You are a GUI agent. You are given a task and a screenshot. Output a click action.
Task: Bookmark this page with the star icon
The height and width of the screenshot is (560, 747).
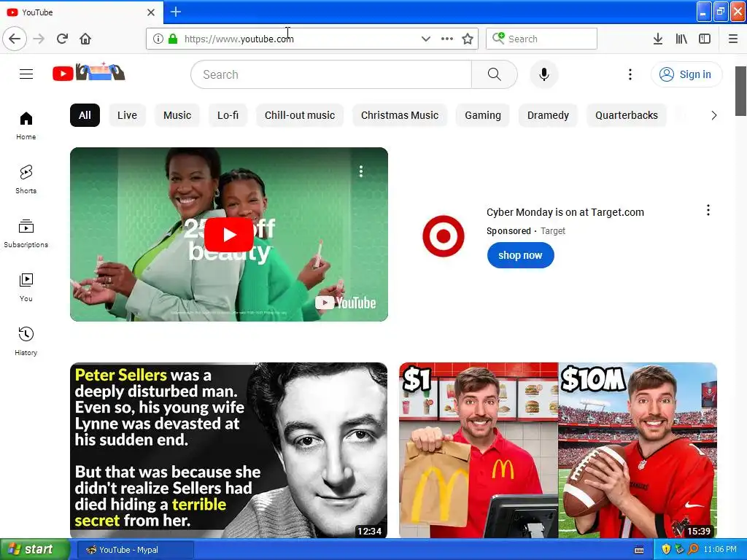click(468, 39)
